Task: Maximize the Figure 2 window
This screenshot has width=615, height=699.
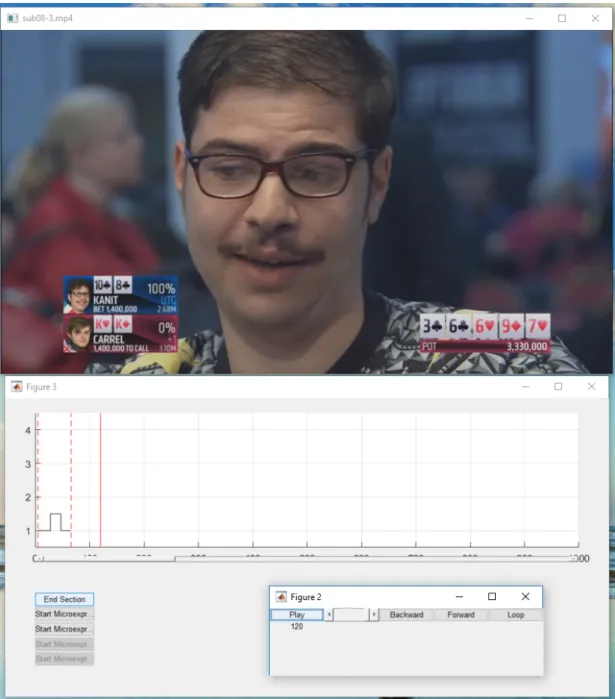Action: (x=492, y=596)
